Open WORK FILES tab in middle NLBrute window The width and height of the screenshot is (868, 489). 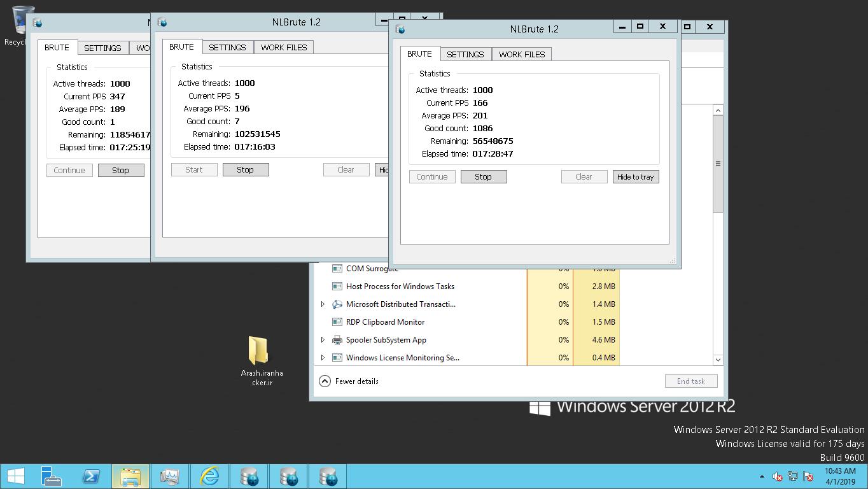pos(284,47)
